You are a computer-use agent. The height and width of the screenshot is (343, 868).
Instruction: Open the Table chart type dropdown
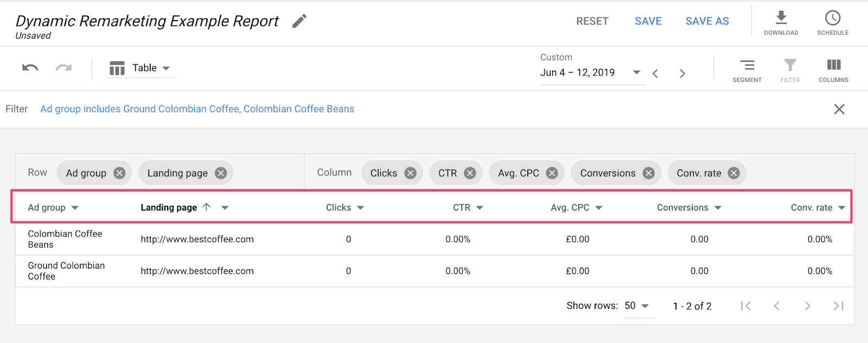click(142, 68)
